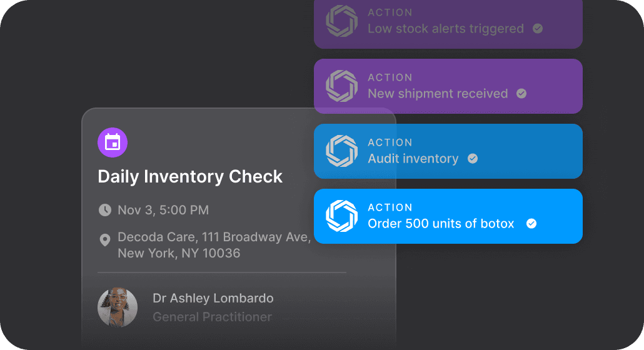644x350 pixels.
Task: Click the Daily Inventory Check title
Action: (x=190, y=177)
